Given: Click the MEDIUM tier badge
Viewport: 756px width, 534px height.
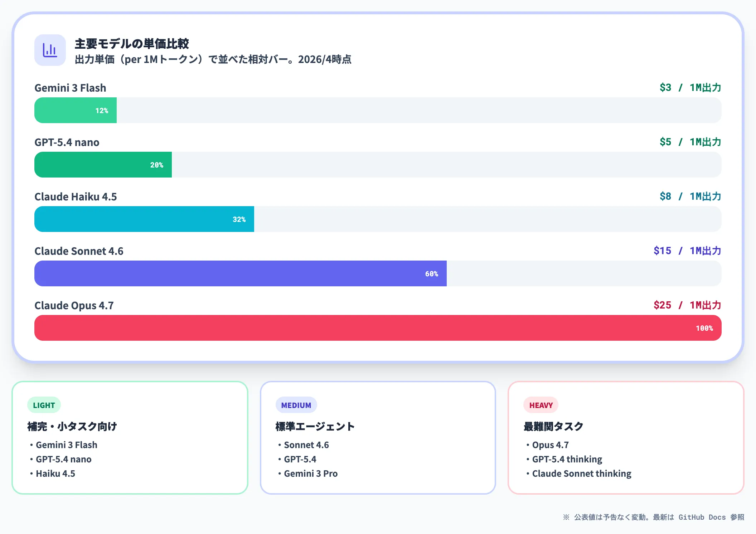Looking at the screenshot, I should tap(296, 405).
